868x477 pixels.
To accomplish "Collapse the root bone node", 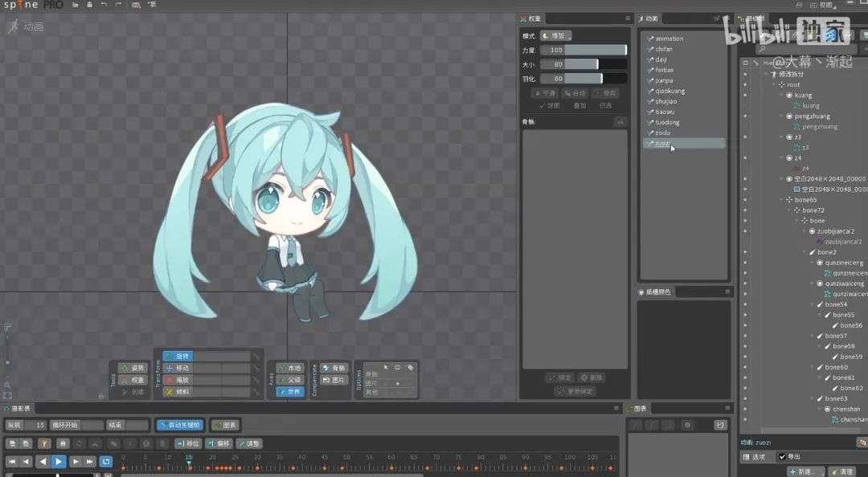I will [775, 84].
